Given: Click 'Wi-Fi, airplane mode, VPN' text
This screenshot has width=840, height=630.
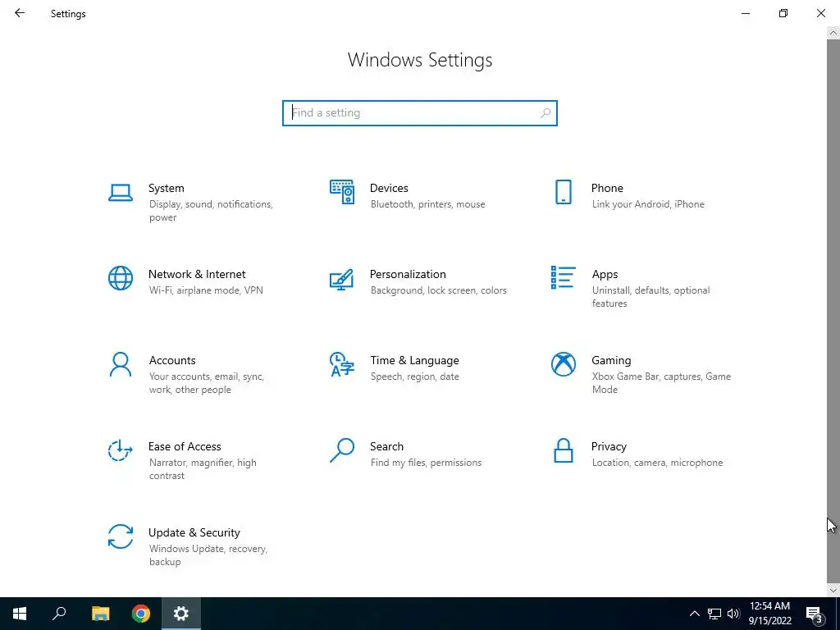Looking at the screenshot, I should pos(206,290).
